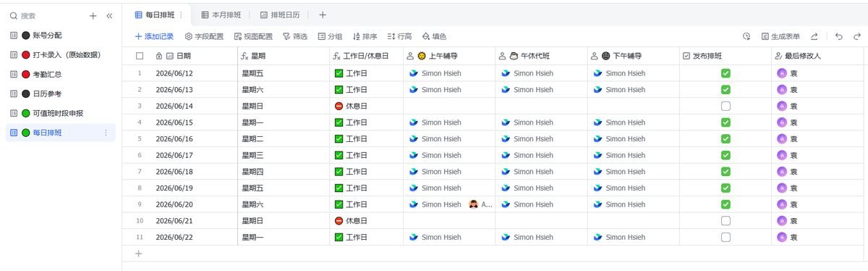
Task: Switch to the 排班日历 tab
Action: pos(280,14)
